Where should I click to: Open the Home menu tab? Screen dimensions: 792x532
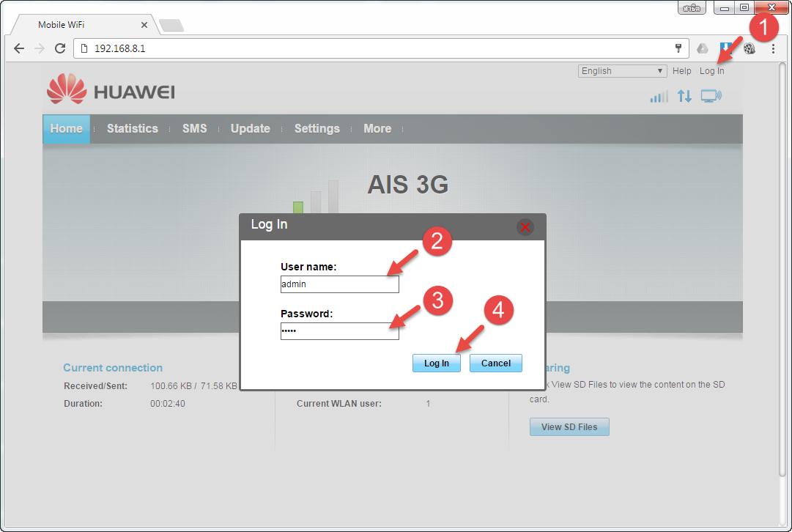pyautogui.click(x=66, y=129)
